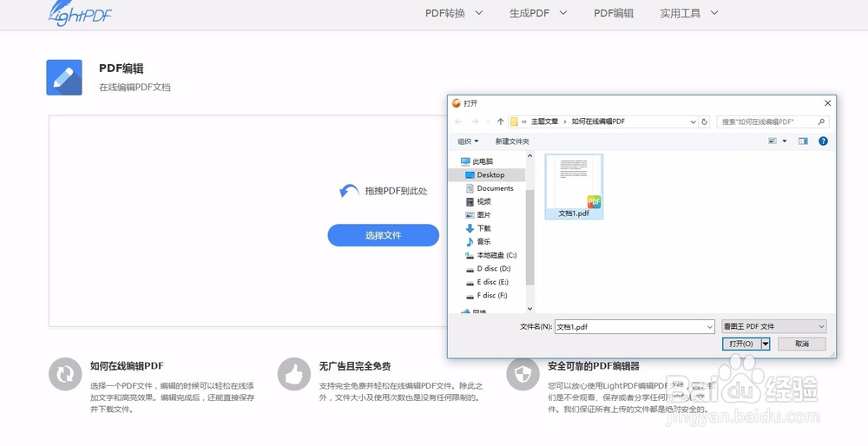This screenshot has height=446, width=868.
Task: Click the 拖拽PDF到此处 text
Action: [x=397, y=191]
